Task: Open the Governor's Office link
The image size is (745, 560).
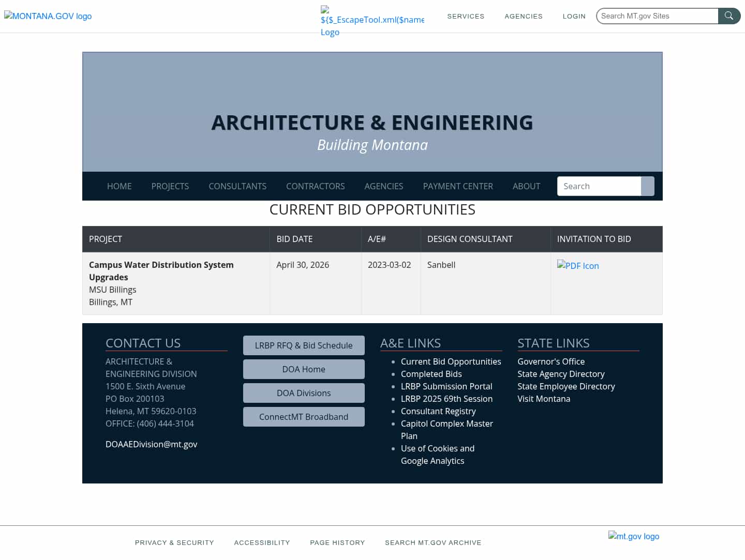Action: tap(551, 361)
